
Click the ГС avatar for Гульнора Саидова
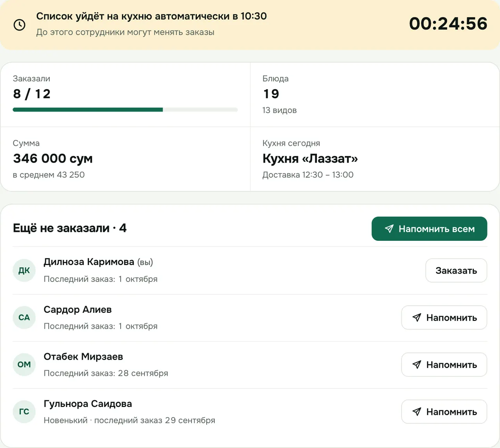24,412
